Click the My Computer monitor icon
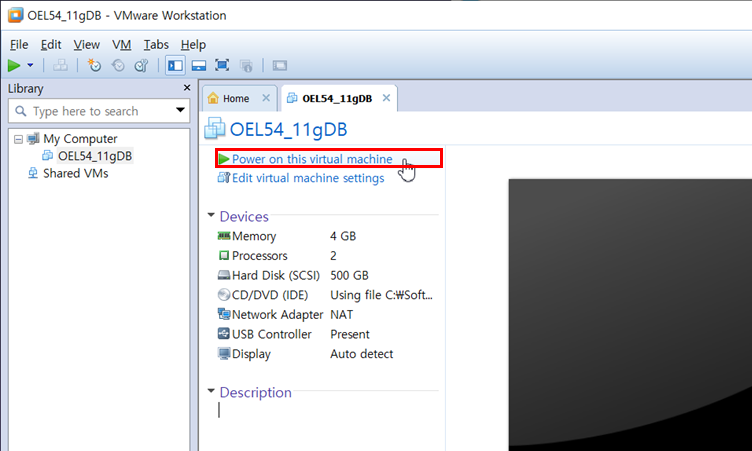The image size is (752, 451). [33, 139]
